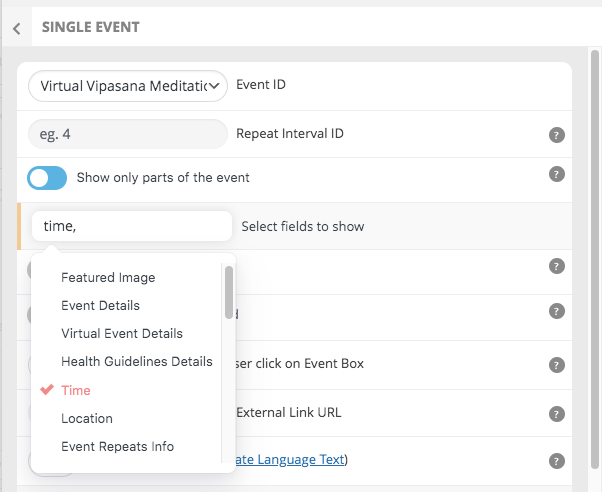Choose Event Repeats Info option
The height and width of the screenshot is (492, 602).
tap(117, 446)
